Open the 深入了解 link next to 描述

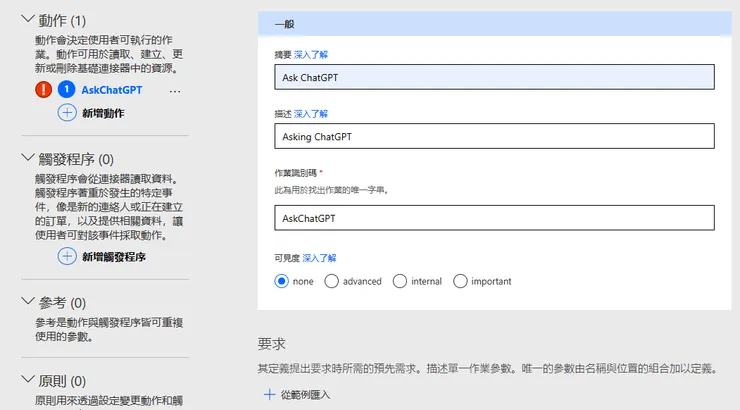311,114
